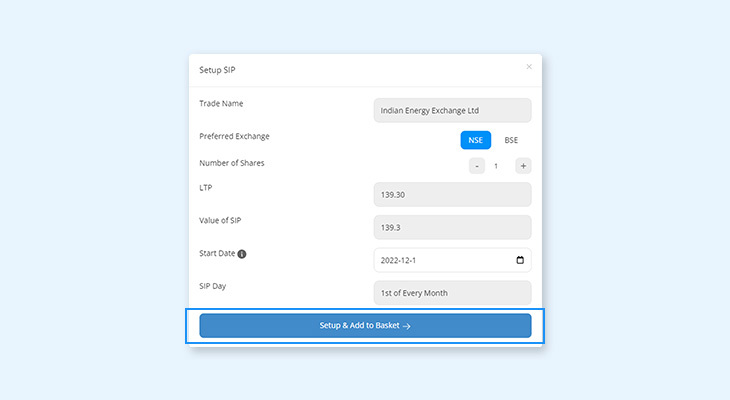Open the calendar picker in Start Date
This screenshot has height=400, width=730.
tap(520, 260)
